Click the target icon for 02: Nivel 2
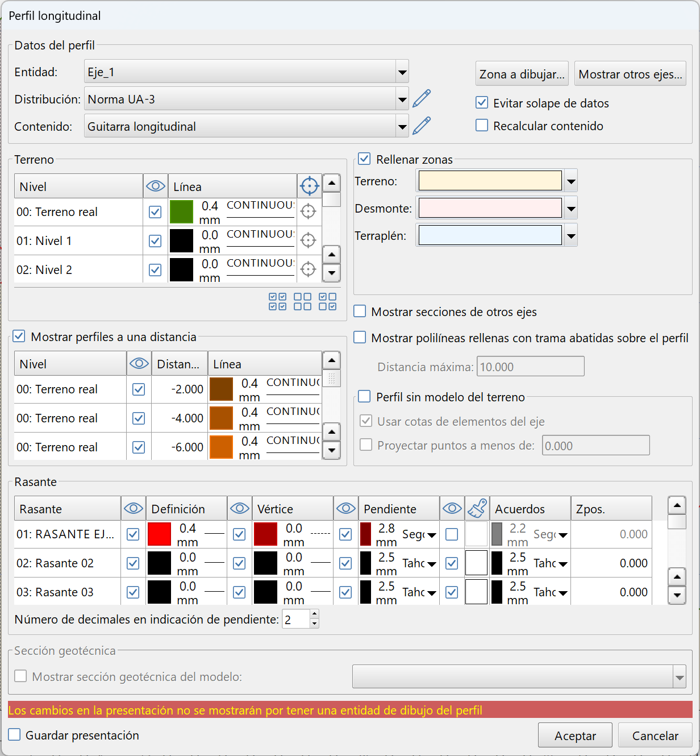The image size is (700, 756). pyautogui.click(x=308, y=269)
